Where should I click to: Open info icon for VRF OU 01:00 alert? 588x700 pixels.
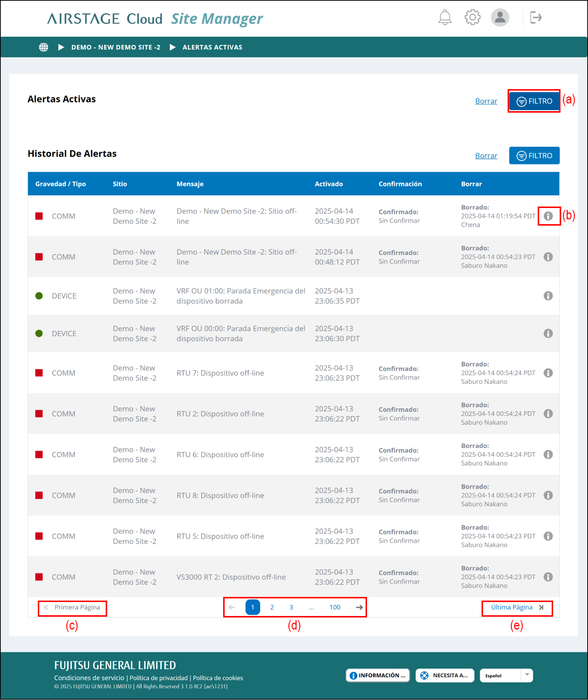(548, 296)
